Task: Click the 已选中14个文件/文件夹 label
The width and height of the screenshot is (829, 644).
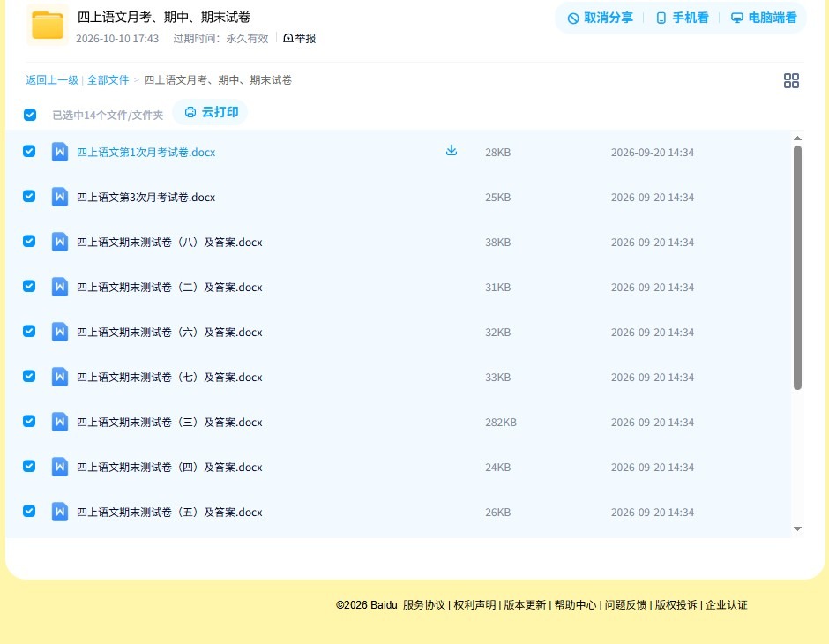Action: pyautogui.click(x=108, y=116)
